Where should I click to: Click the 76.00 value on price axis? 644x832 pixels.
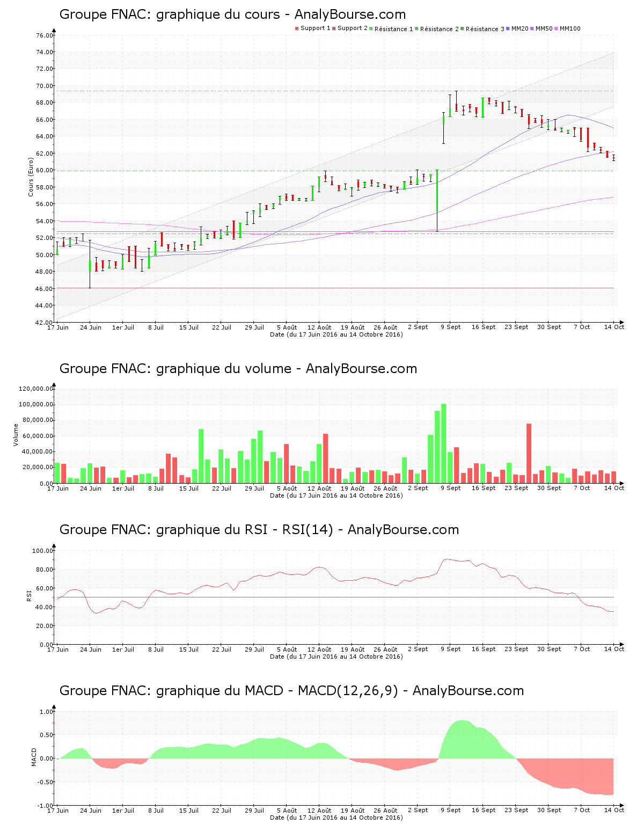pyautogui.click(x=45, y=35)
